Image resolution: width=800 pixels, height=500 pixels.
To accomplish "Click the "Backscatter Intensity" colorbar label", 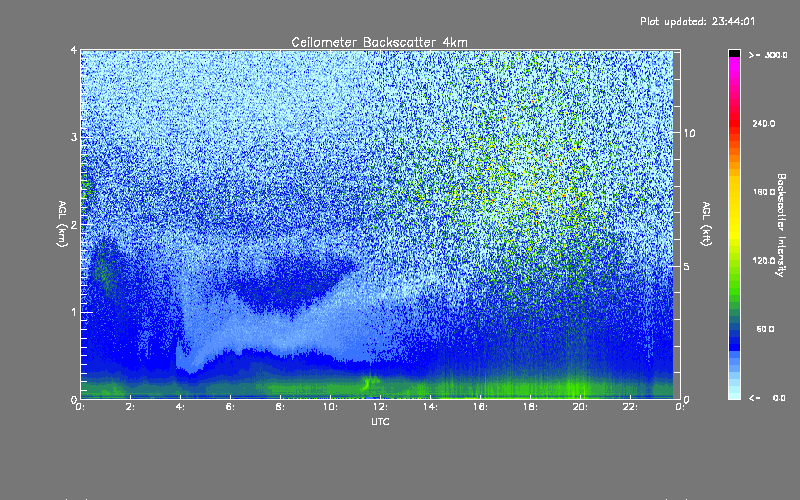I will click(781, 225).
